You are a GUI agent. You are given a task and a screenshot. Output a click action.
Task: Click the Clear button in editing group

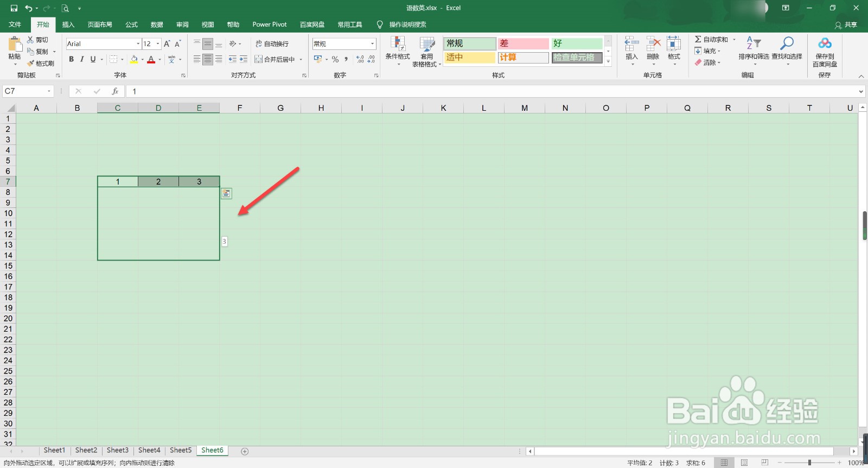click(x=708, y=63)
